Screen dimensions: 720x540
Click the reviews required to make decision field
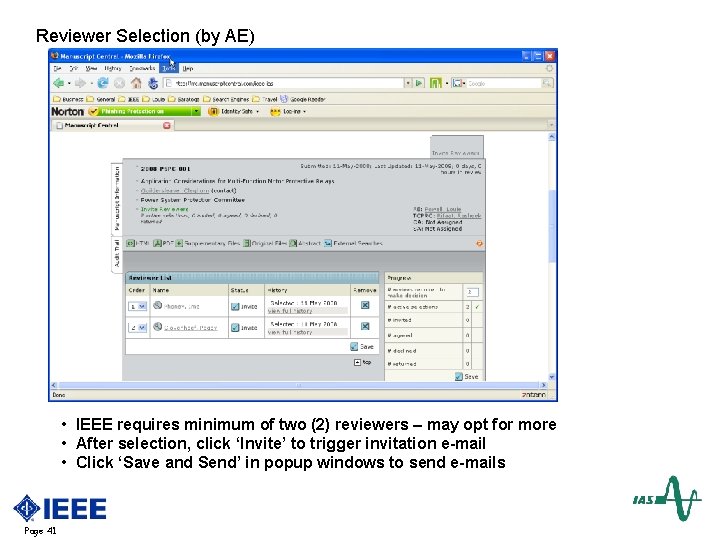pos(472,292)
